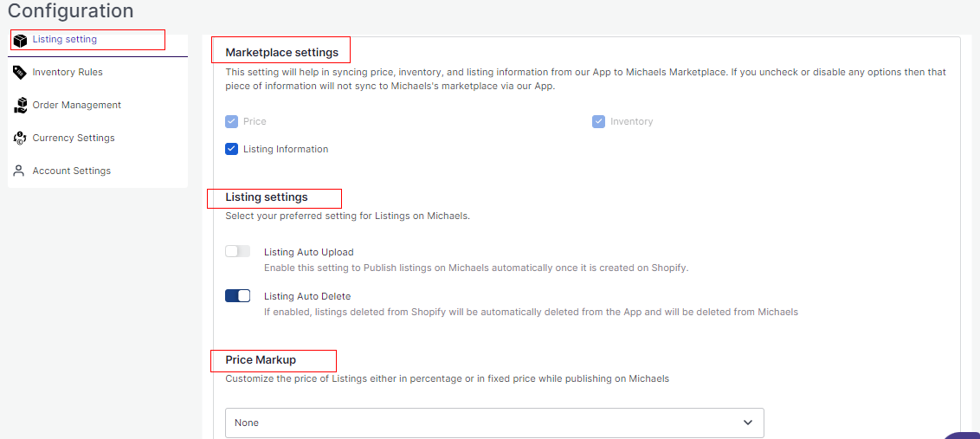Disable the Listing Auto Delete switch
Image resolution: width=980 pixels, height=439 pixels.
[237, 296]
